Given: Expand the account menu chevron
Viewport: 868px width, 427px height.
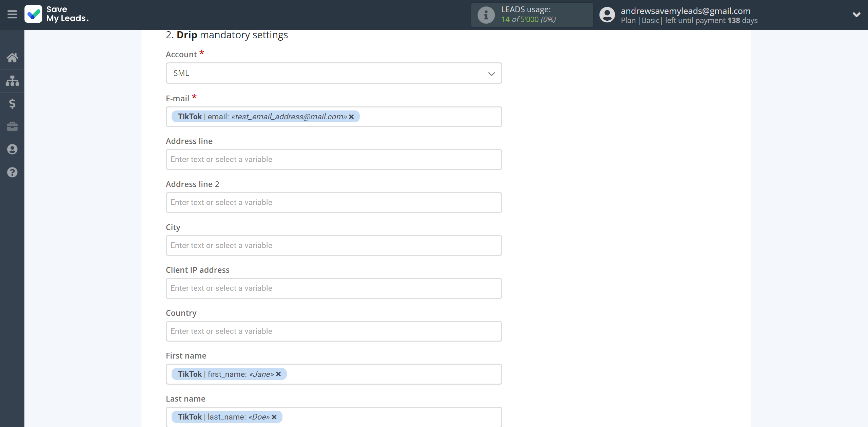Looking at the screenshot, I should pos(856,15).
